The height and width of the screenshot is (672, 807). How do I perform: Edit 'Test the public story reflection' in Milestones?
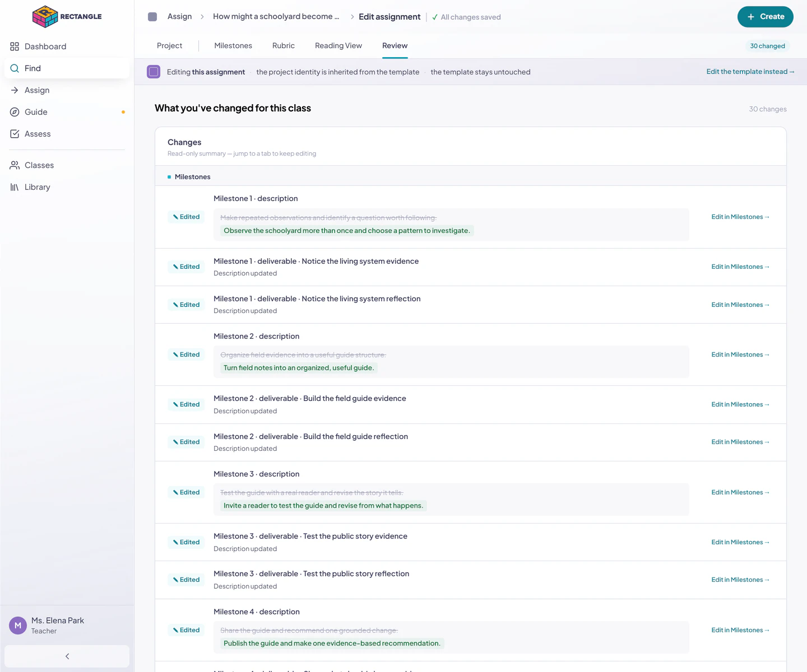740,580
